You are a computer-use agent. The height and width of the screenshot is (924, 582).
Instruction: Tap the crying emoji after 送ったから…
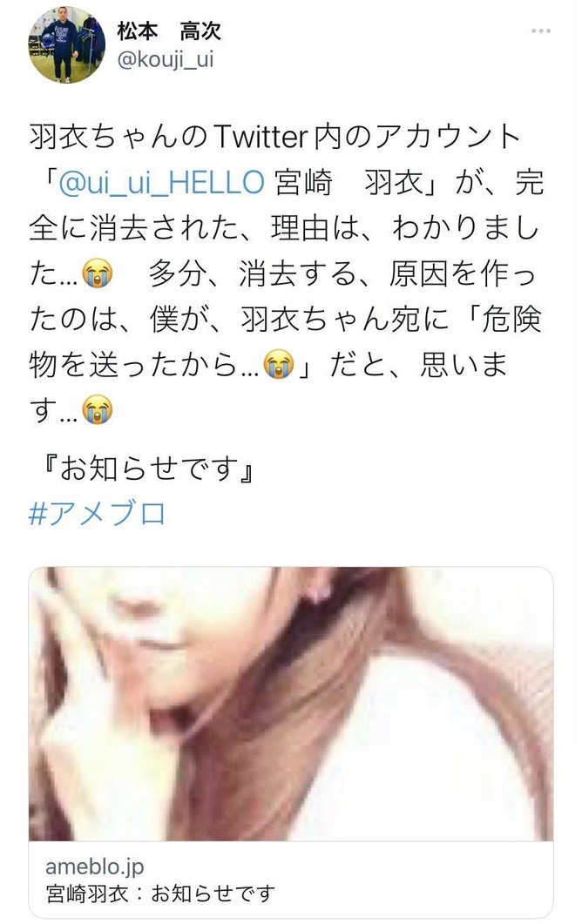tap(279, 365)
